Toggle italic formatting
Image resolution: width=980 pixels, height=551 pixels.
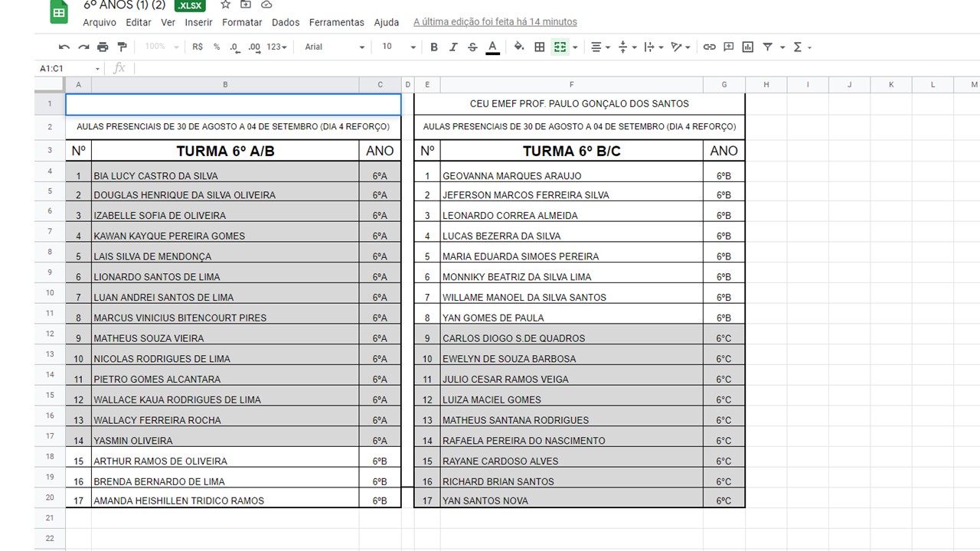tap(453, 47)
